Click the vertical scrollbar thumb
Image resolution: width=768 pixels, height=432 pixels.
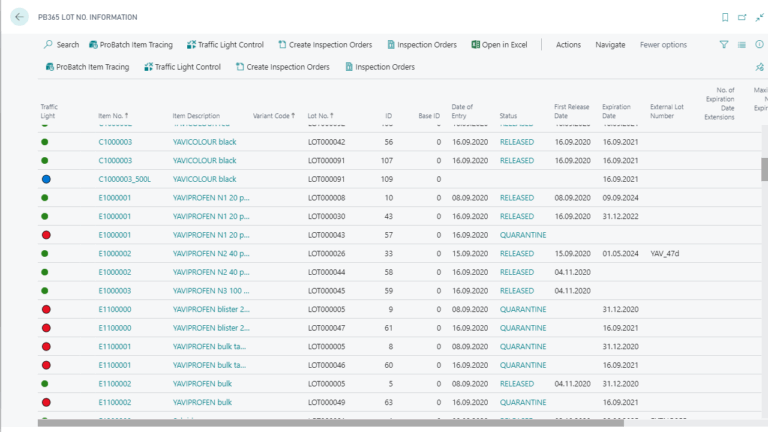pyautogui.click(x=765, y=168)
